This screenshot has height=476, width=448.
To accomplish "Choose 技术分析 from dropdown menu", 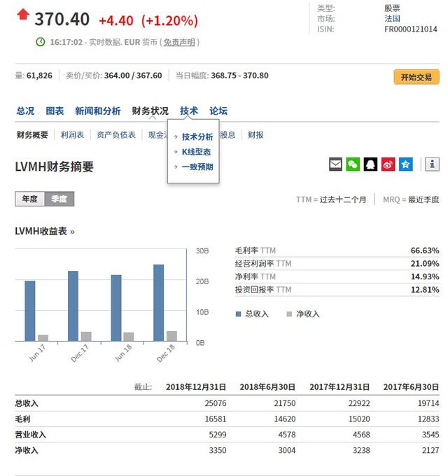I will point(197,137).
